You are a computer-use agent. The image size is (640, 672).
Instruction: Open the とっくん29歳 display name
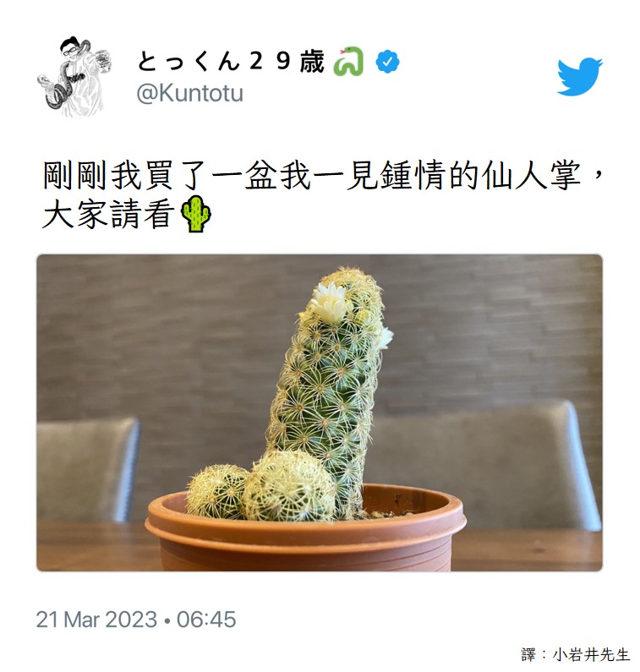[x=231, y=62]
